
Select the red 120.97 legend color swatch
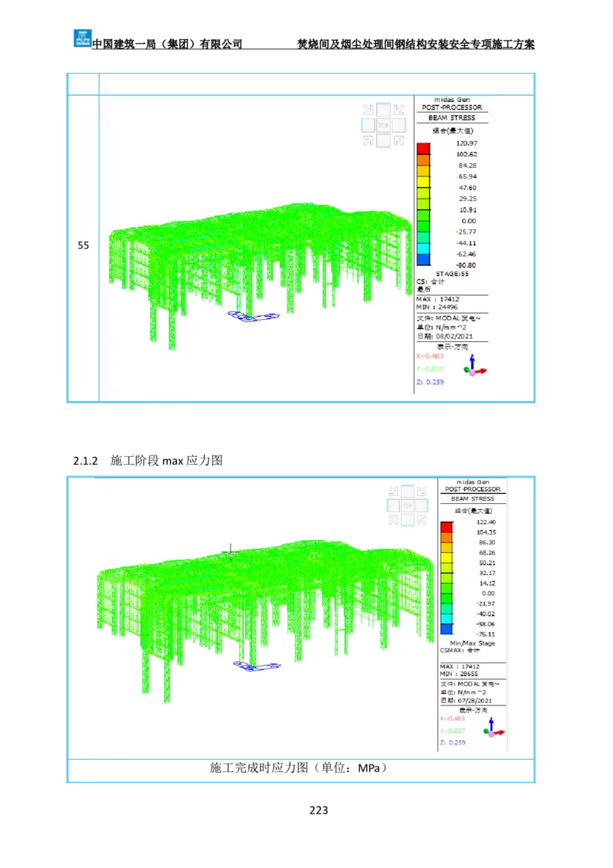click(x=423, y=149)
